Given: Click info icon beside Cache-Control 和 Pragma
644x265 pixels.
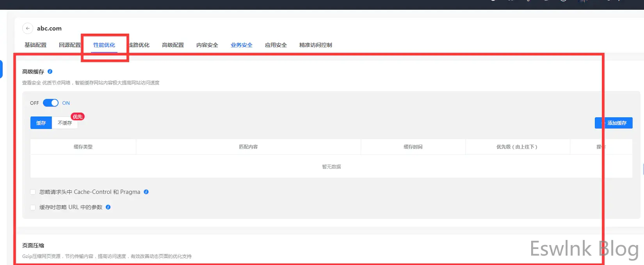Looking at the screenshot, I should 146,192.
